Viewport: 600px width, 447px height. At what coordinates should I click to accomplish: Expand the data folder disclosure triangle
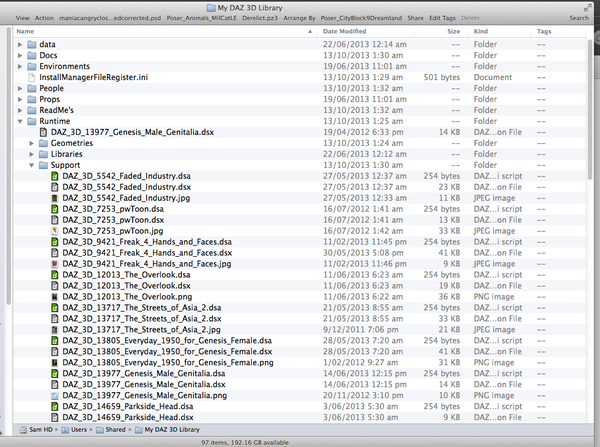(x=20, y=44)
